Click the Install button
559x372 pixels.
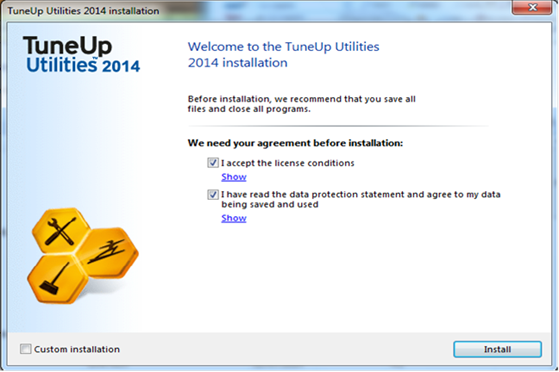497,349
